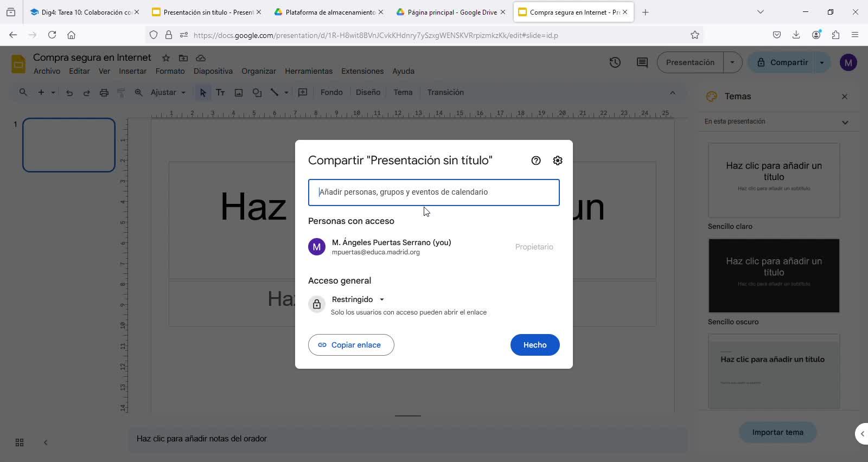Expand the line tool options arrow
Viewport: 868px width, 462px height.
(x=286, y=93)
